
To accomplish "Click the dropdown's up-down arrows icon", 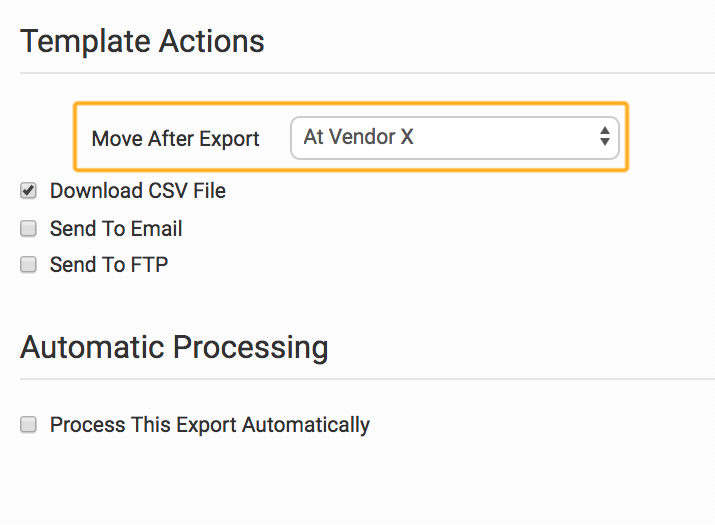I will click(604, 138).
